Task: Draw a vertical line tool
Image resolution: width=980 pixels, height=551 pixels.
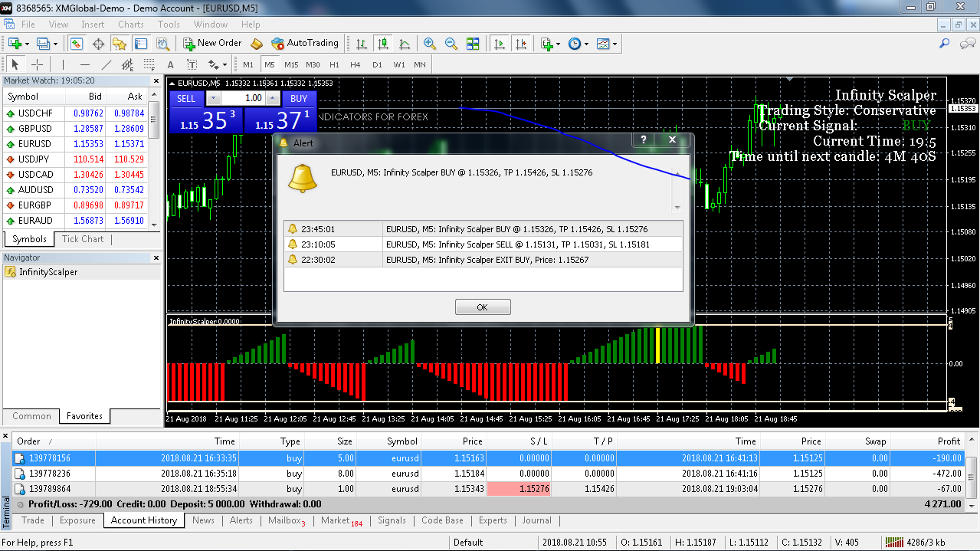Action: click(63, 64)
